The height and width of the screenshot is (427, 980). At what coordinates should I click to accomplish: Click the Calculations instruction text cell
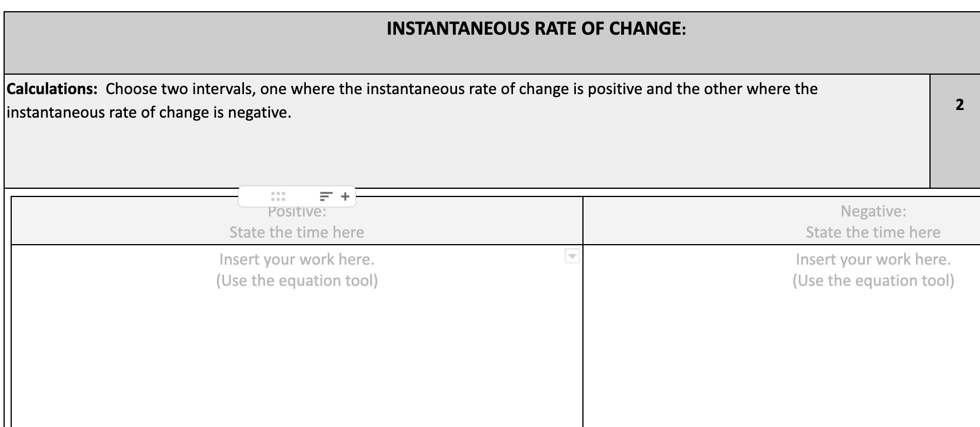pos(412,100)
